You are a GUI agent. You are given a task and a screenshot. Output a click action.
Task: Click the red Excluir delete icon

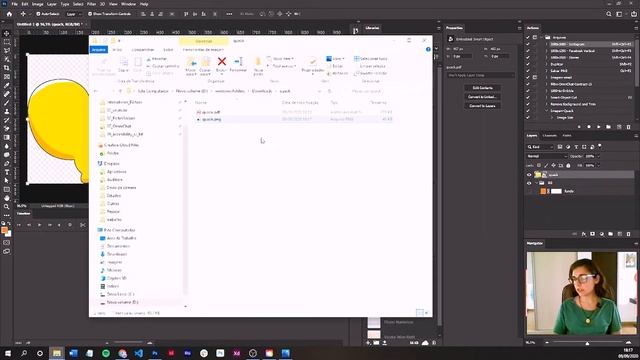coord(222,62)
